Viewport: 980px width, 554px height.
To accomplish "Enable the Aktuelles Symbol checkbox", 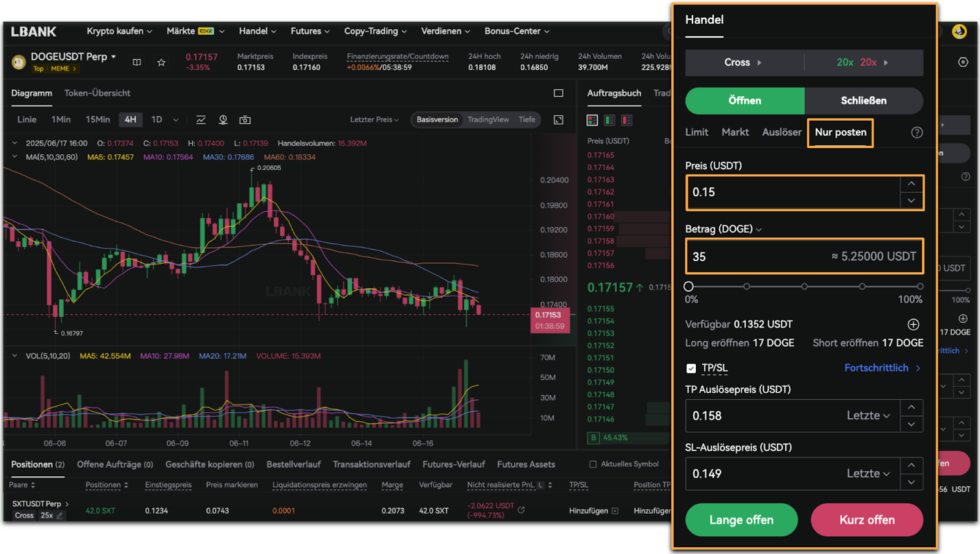I will click(x=592, y=465).
